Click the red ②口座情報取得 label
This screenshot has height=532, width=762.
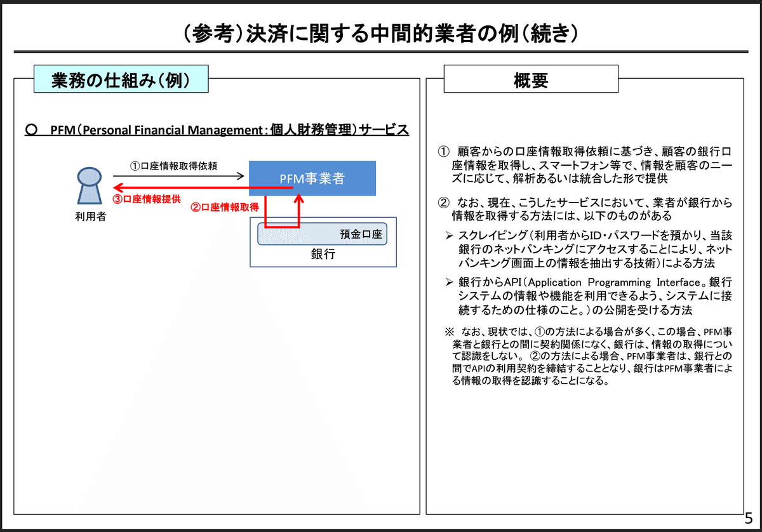(224, 207)
